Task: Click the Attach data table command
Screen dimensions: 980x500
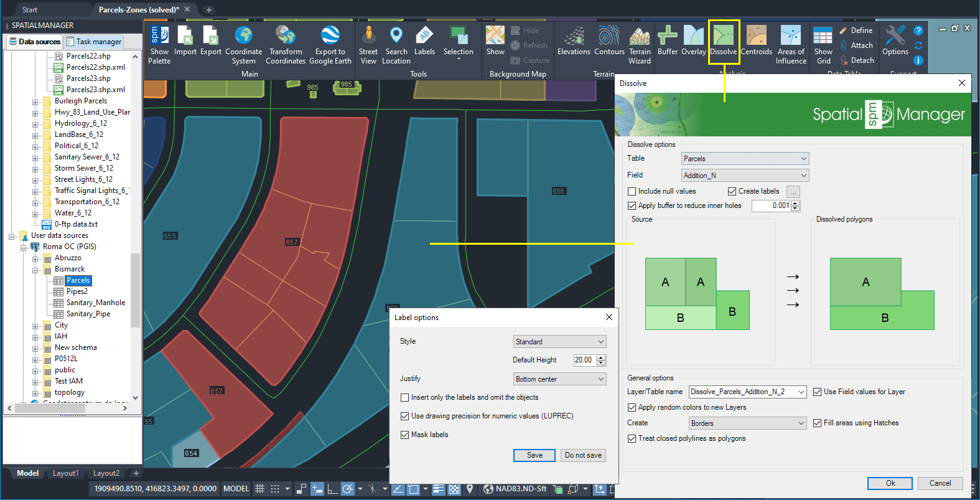Action: (856, 45)
